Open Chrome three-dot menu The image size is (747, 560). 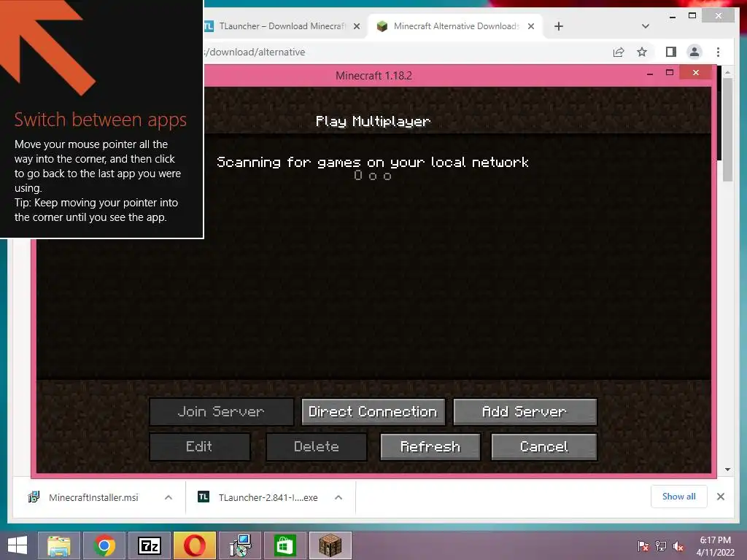pos(718,52)
